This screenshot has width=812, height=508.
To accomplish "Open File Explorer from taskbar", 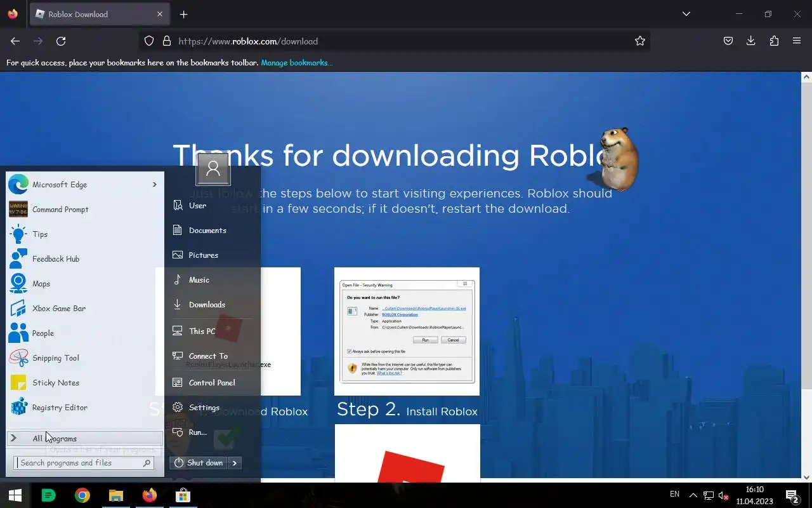I will (115, 495).
